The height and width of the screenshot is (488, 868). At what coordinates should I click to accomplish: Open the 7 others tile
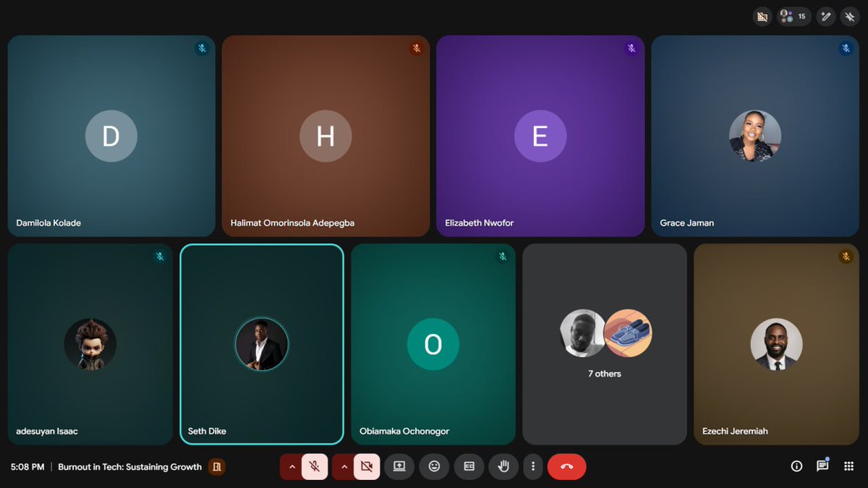(x=605, y=344)
